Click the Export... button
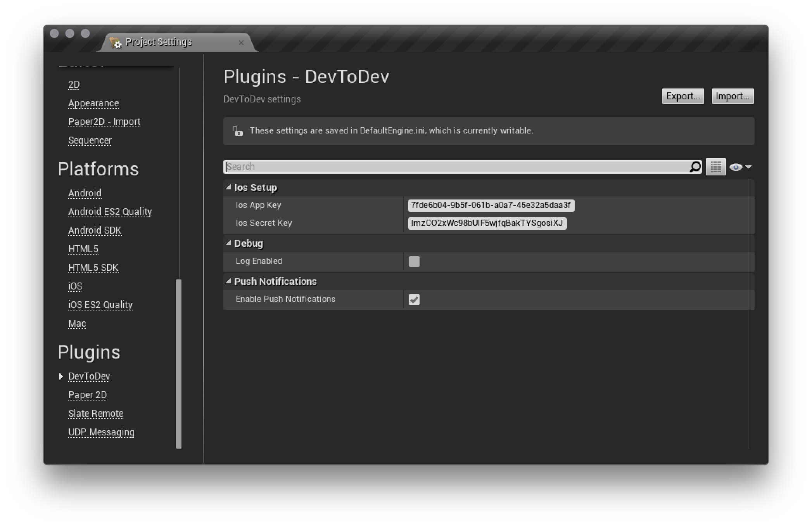The image size is (812, 527). 682,96
